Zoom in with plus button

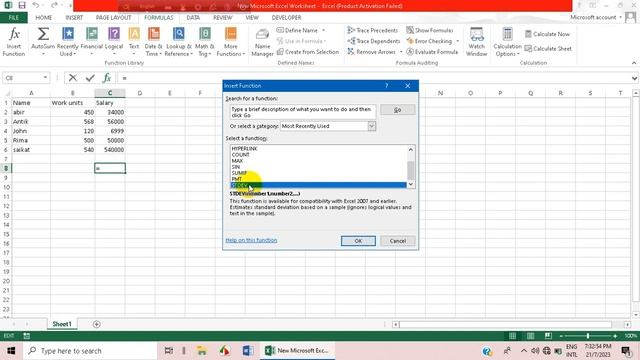click(615, 336)
